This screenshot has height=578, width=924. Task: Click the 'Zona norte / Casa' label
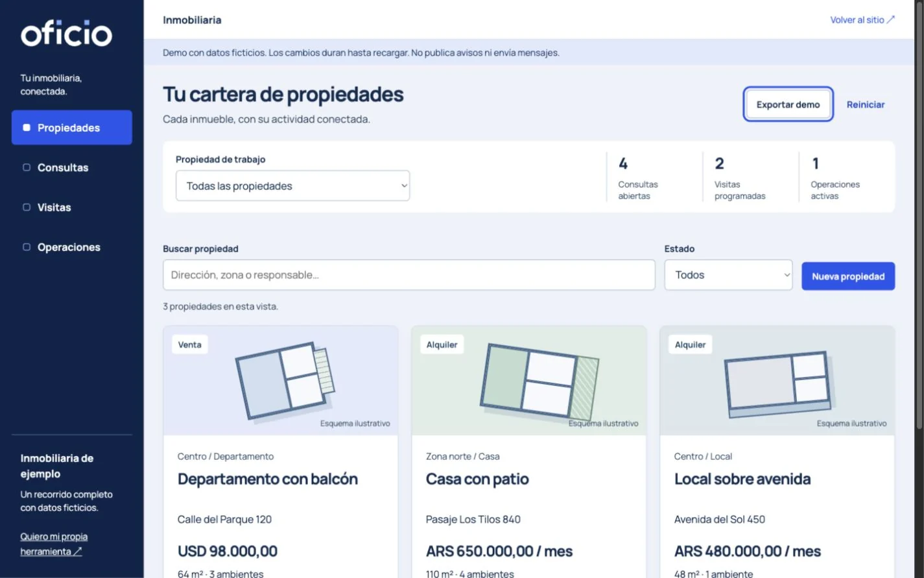click(x=463, y=457)
